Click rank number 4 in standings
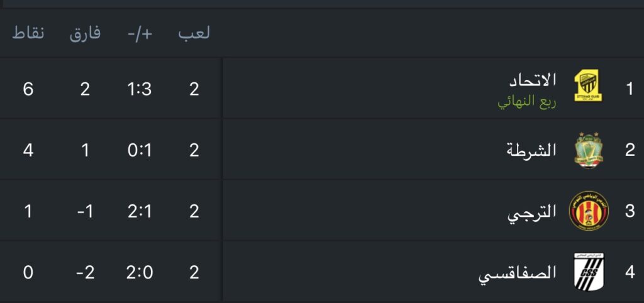Screen dimensions: 644x303 tap(630, 272)
